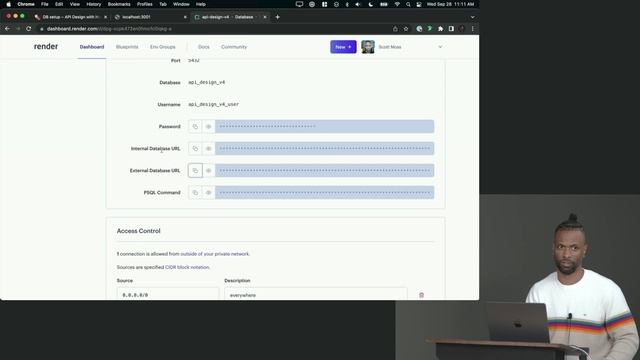Expand the tab search chevron
The height and width of the screenshot is (360, 640).
[x=472, y=17]
